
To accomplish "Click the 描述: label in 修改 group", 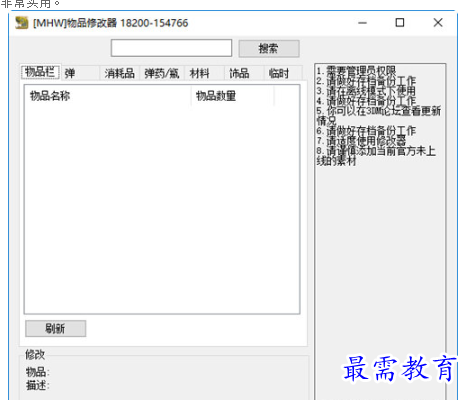I will [38, 385].
